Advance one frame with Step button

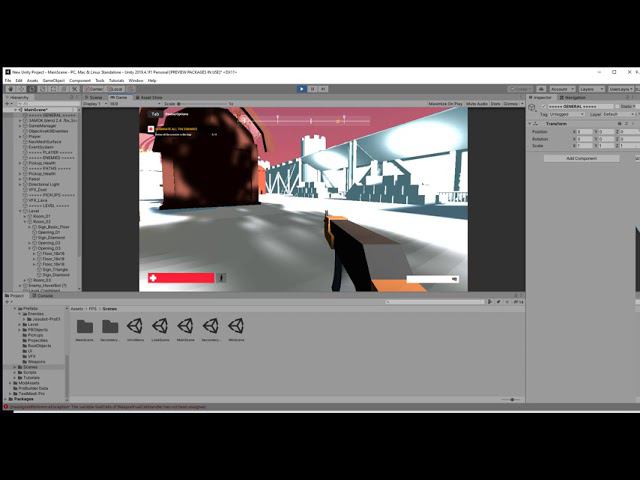[x=323, y=89]
